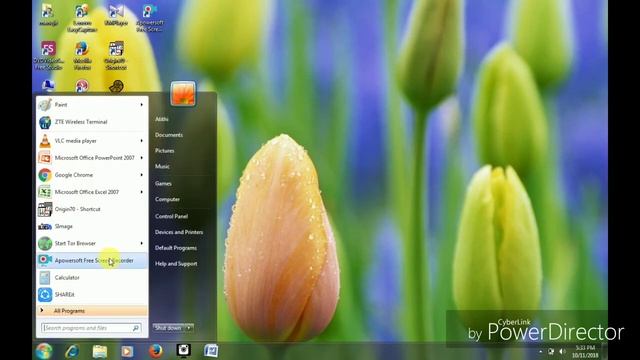Click the camera app taskbar icon

click(183, 350)
